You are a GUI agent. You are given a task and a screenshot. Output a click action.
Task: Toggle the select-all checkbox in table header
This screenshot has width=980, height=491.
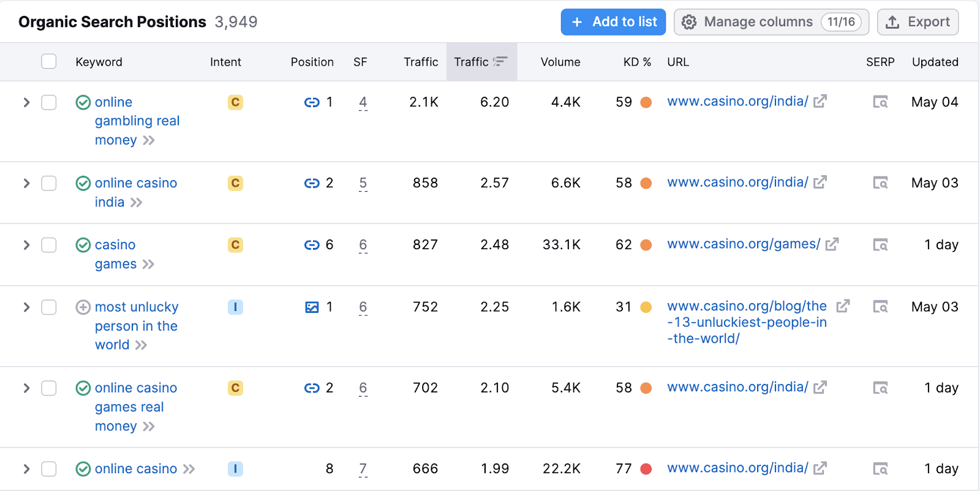[x=49, y=62]
